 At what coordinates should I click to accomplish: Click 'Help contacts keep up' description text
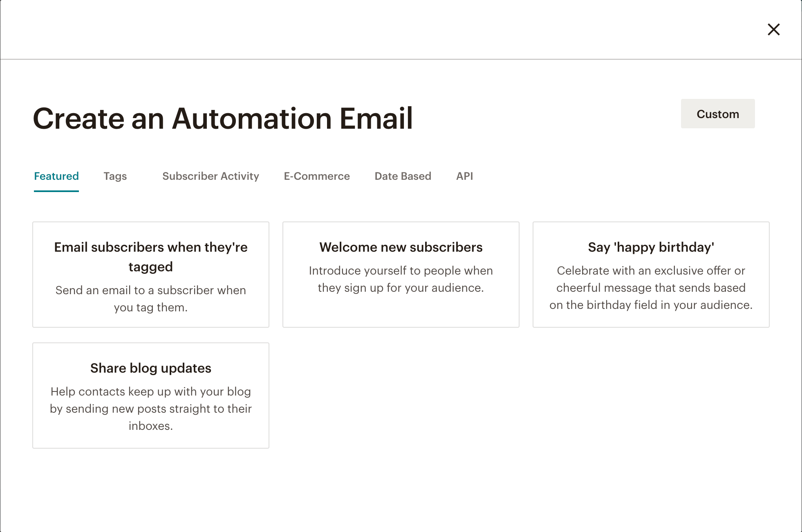(x=151, y=409)
